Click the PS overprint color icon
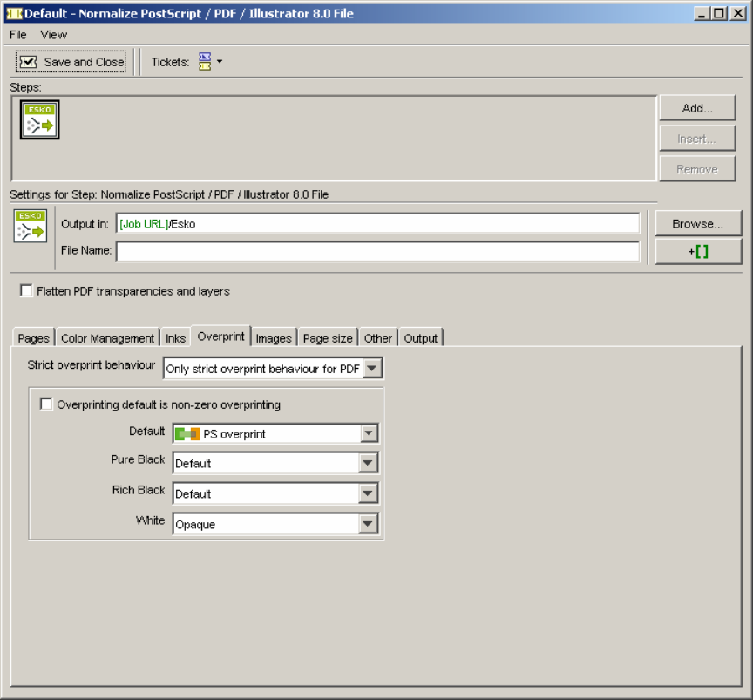This screenshot has width=753, height=700. [187, 434]
